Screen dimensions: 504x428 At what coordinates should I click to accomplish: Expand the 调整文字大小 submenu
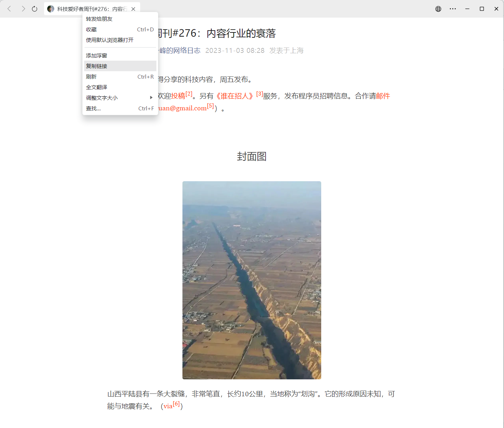point(101,98)
